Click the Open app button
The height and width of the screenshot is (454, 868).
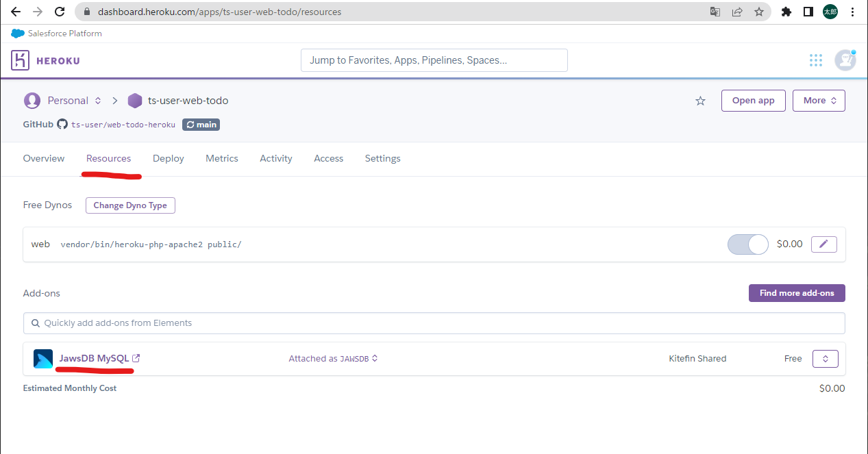point(754,101)
